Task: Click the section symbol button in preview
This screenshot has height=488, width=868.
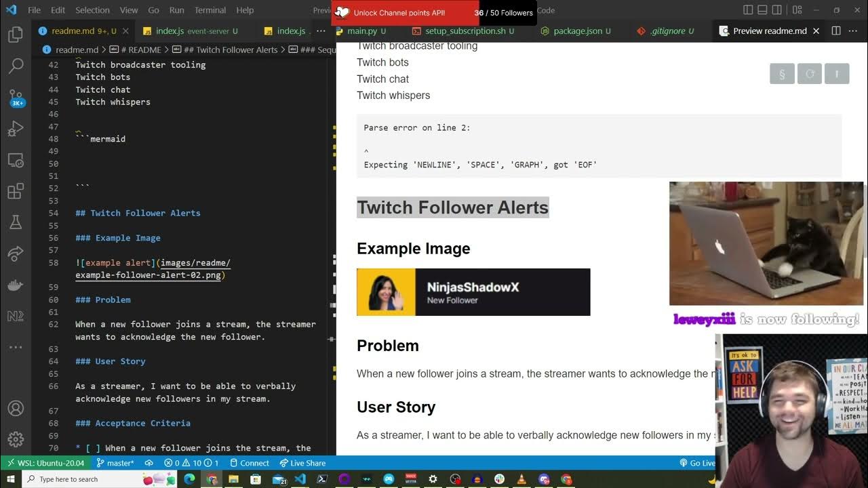Action: (782, 74)
